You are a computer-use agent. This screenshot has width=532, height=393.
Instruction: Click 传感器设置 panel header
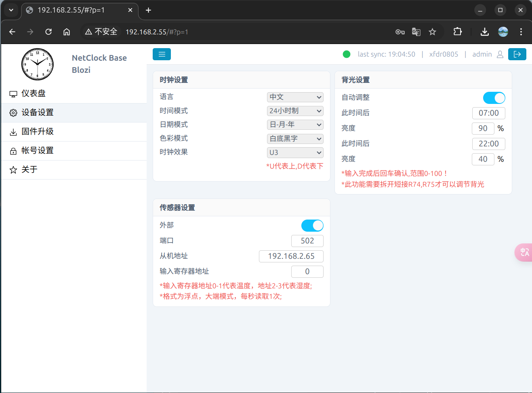[x=242, y=208]
